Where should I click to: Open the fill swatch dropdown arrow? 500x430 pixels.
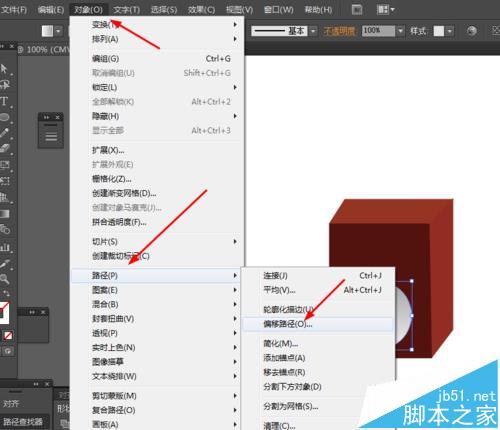[x=58, y=31]
